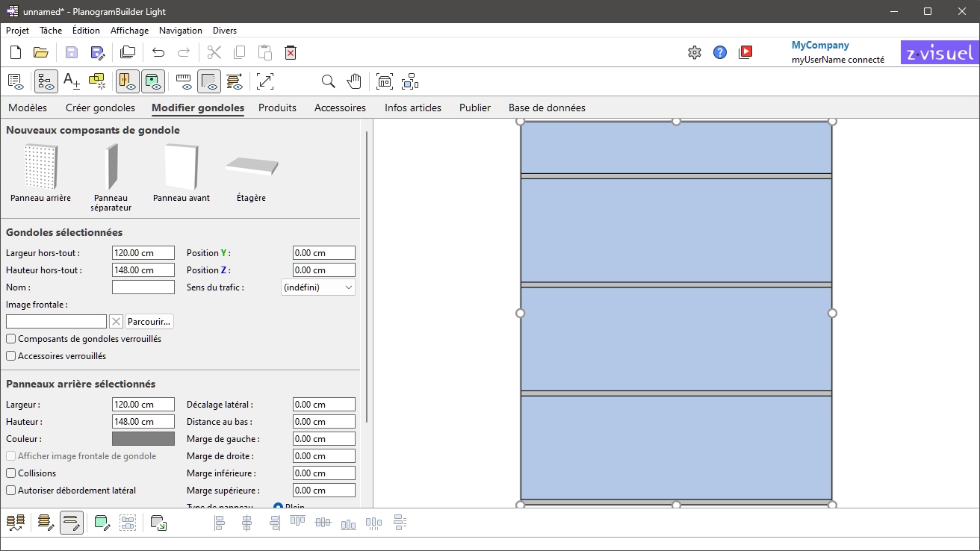Switch to the Base de données tab

(x=547, y=108)
